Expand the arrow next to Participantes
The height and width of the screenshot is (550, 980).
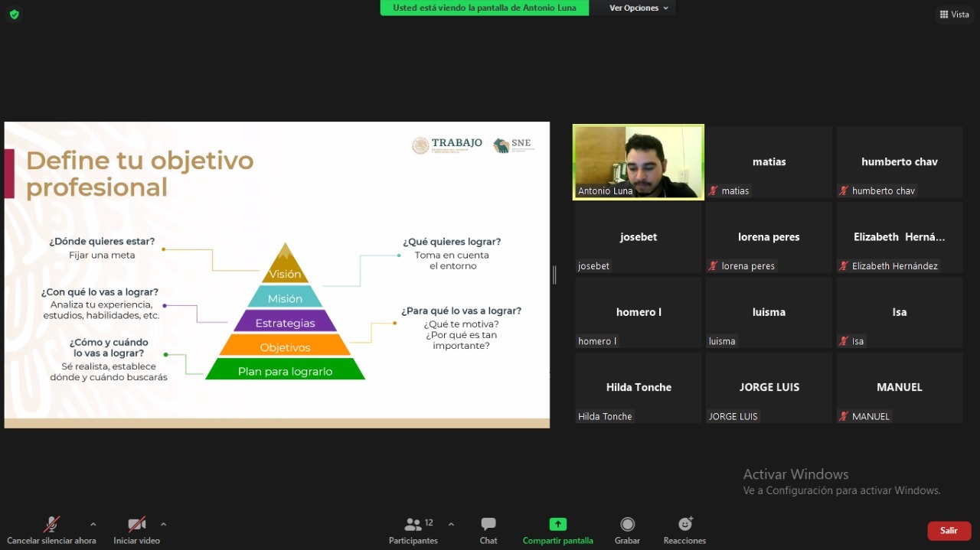coord(451,525)
